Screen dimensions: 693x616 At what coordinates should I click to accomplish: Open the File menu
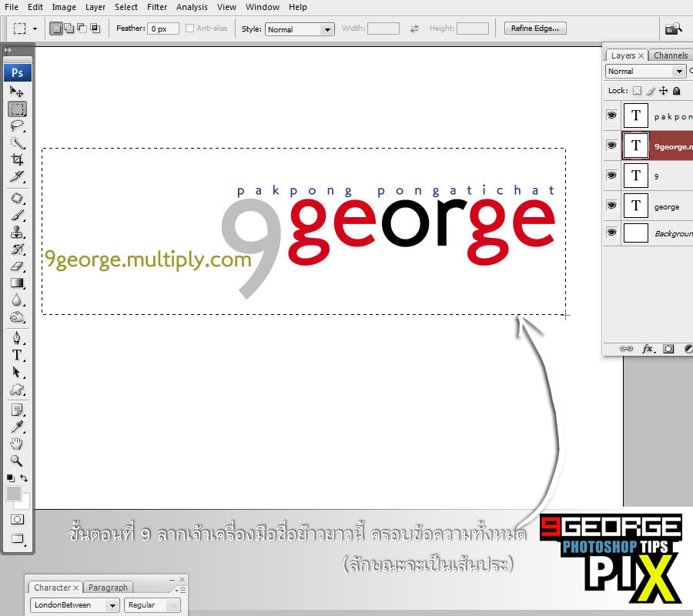(12, 7)
